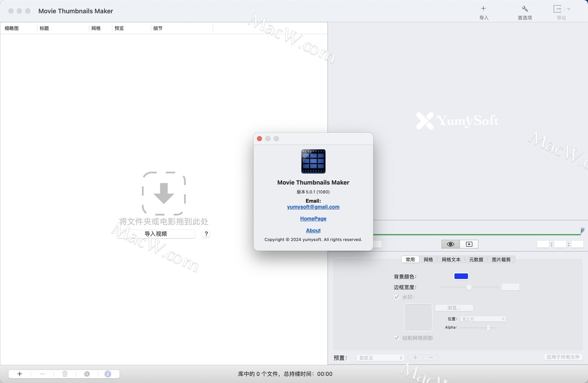Click the app film-grid icon in About dialog
The height and width of the screenshot is (383, 588).
(313, 161)
